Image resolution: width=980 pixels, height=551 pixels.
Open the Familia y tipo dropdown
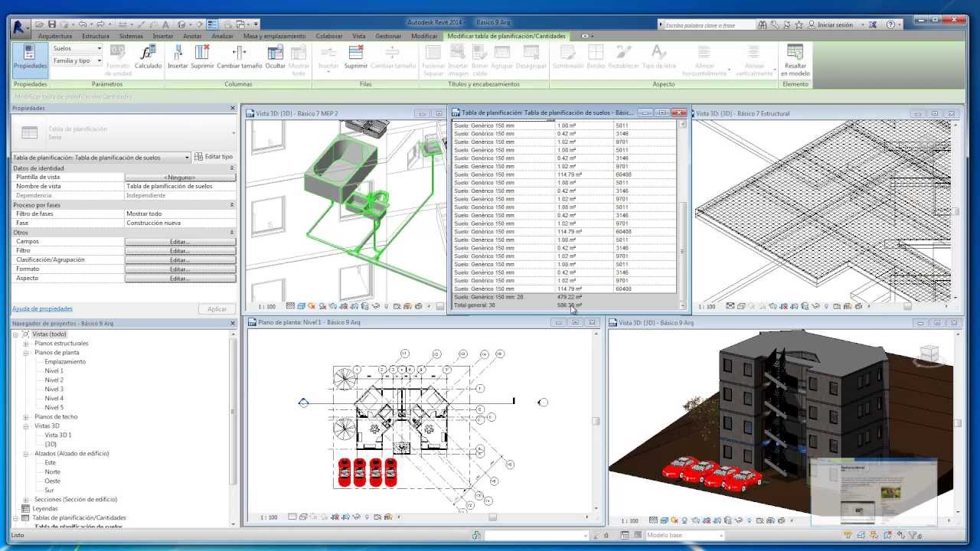click(x=77, y=60)
